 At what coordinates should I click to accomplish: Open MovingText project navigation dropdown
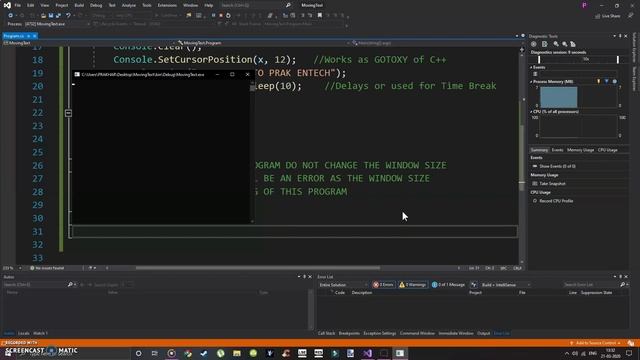point(88,43)
